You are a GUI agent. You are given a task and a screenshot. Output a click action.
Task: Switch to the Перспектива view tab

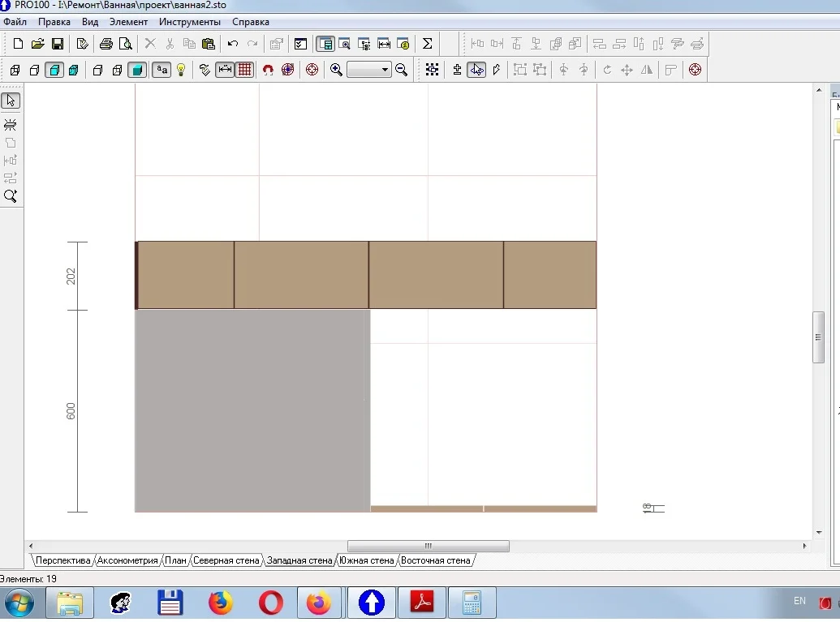click(x=62, y=560)
